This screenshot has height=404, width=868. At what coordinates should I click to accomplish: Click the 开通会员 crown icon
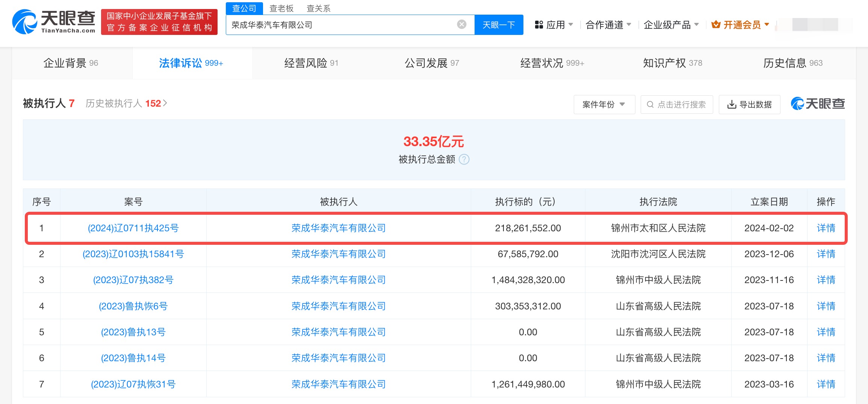click(x=716, y=25)
